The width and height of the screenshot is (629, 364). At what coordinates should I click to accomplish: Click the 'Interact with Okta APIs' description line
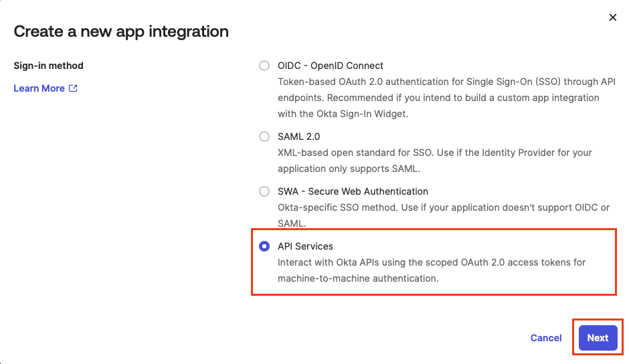[x=432, y=262]
